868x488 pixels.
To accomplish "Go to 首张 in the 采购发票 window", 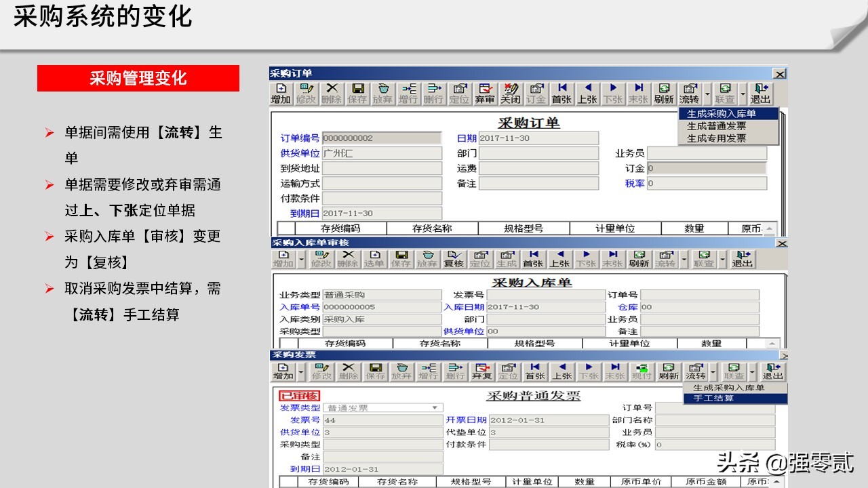I will click(535, 371).
